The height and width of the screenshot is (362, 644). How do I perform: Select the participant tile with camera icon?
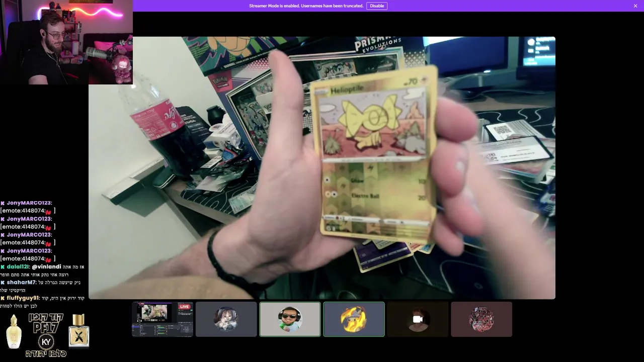[x=418, y=319]
